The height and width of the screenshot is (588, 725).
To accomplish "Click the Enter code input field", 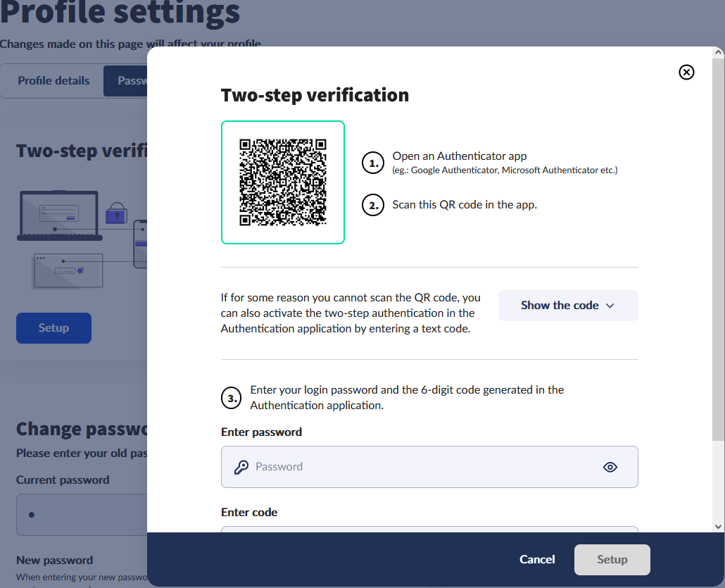I will pyautogui.click(x=429, y=529).
